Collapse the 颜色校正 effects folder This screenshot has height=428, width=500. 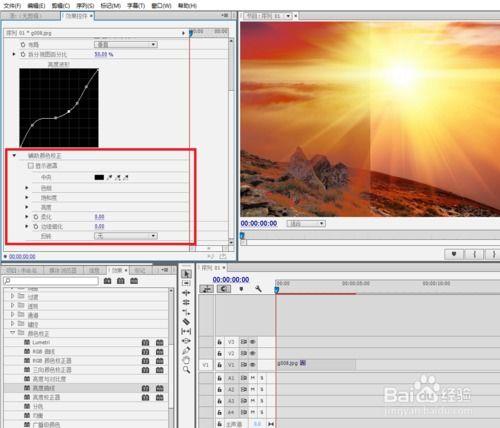(x=13, y=333)
